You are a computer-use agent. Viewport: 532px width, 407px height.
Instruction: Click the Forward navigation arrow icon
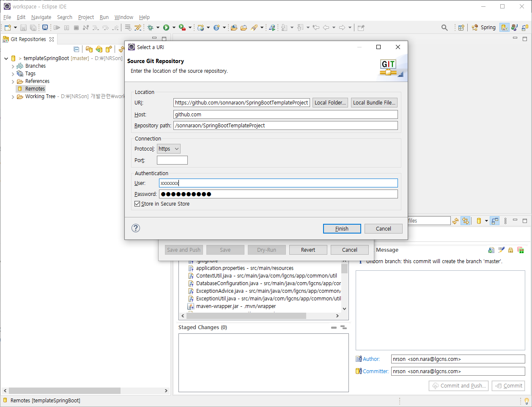[x=342, y=27]
